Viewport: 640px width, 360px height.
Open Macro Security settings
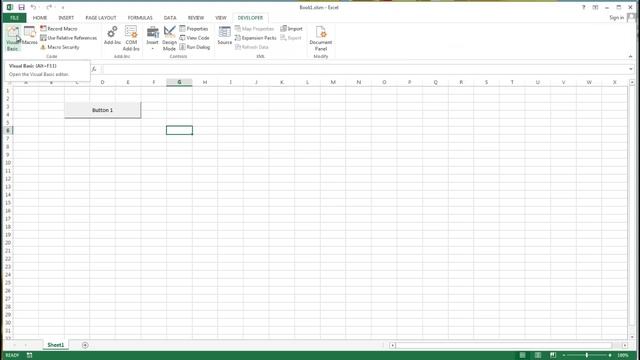(x=60, y=47)
